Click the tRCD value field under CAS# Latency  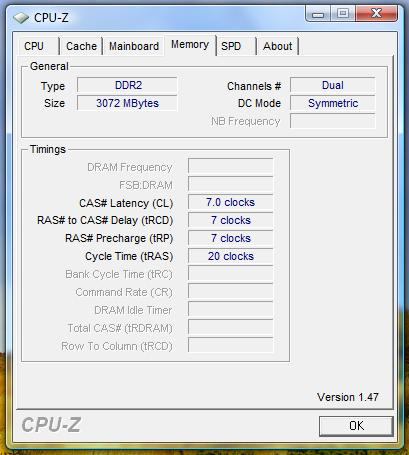231,220
